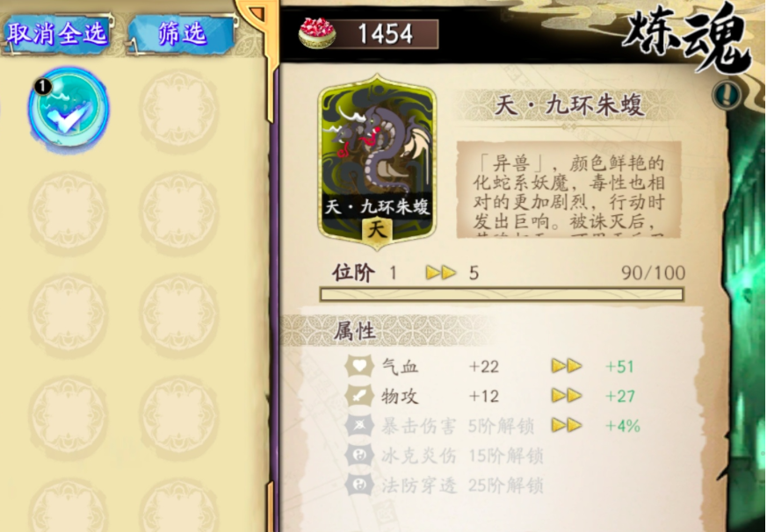Click the locked 暴击伤害 attribute icon

[x=359, y=426]
